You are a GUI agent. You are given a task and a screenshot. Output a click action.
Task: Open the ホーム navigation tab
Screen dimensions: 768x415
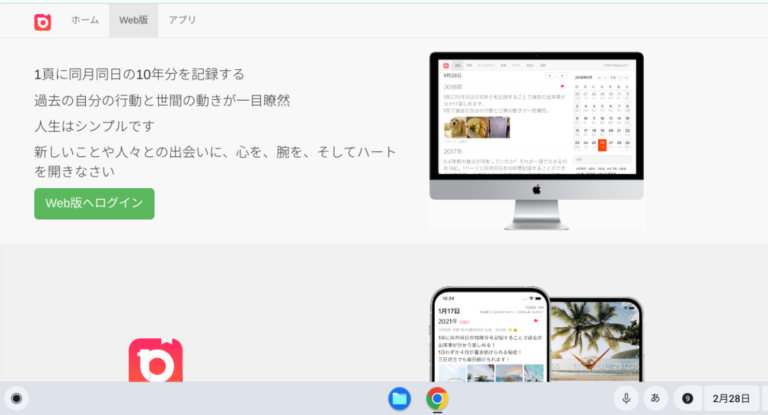[85, 20]
